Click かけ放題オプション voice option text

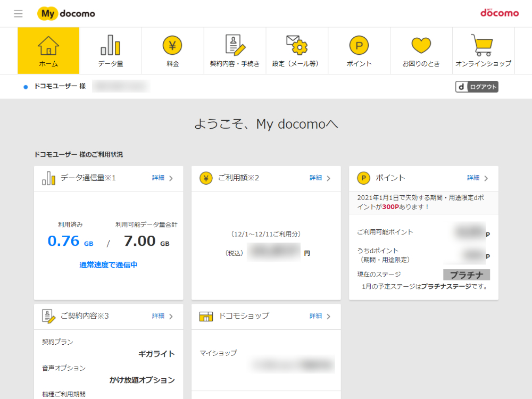coord(142,380)
